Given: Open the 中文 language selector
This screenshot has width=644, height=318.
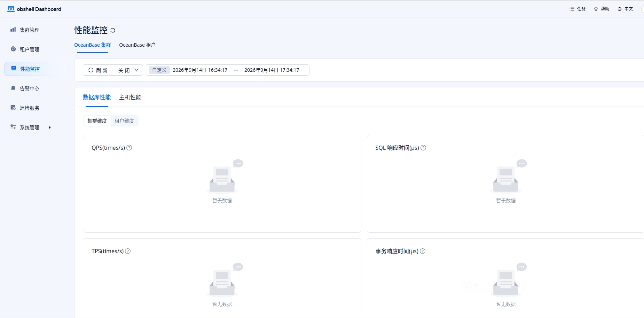Looking at the screenshot, I should click(x=625, y=9).
